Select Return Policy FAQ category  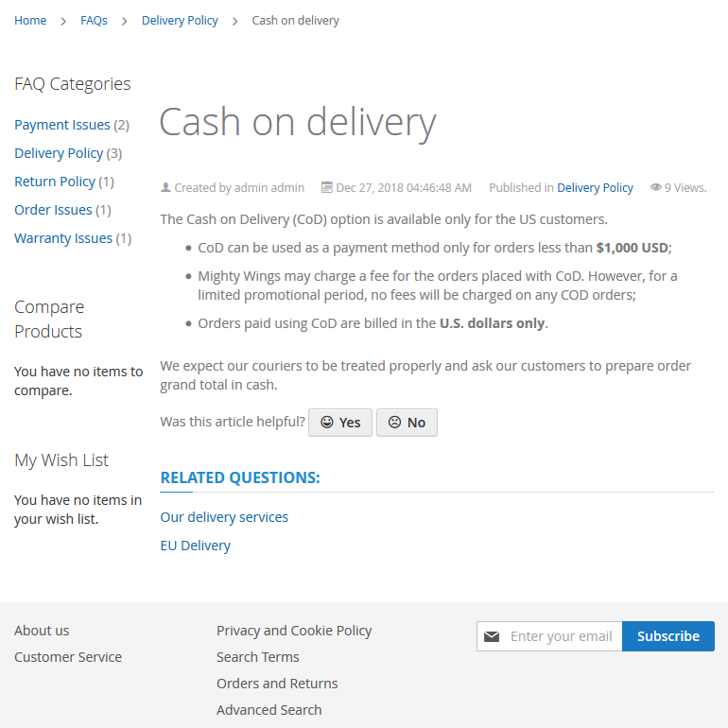[55, 182]
